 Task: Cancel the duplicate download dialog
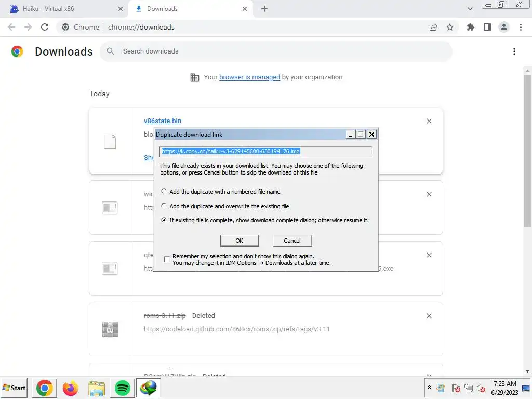(292, 241)
